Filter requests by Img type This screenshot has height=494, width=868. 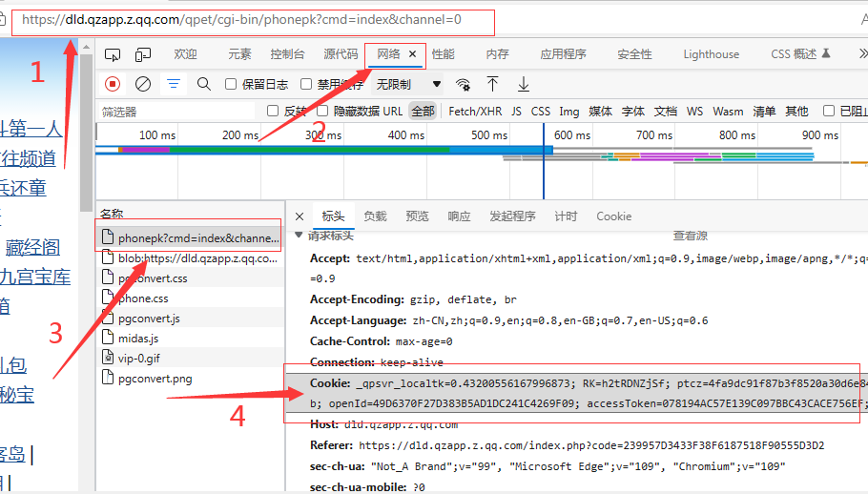[569, 112]
